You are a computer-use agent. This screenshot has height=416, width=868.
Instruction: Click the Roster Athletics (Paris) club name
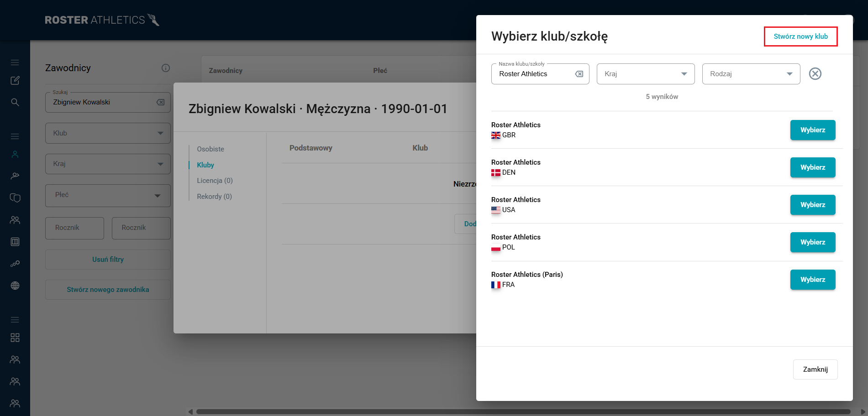[527, 275]
